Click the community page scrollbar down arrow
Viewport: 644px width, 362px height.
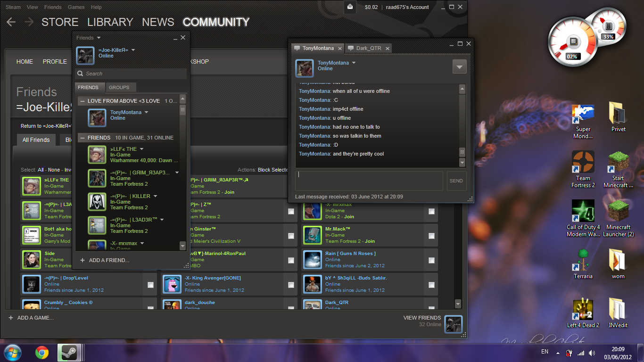pos(458,304)
